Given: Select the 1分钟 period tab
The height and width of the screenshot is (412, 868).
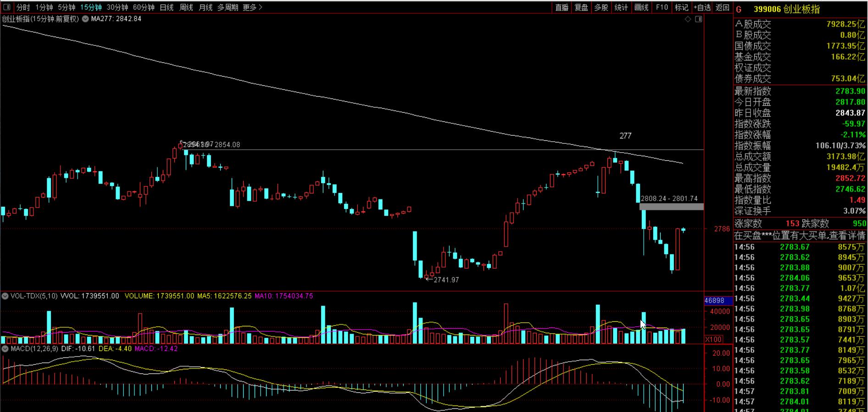Looking at the screenshot, I should (44, 7).
